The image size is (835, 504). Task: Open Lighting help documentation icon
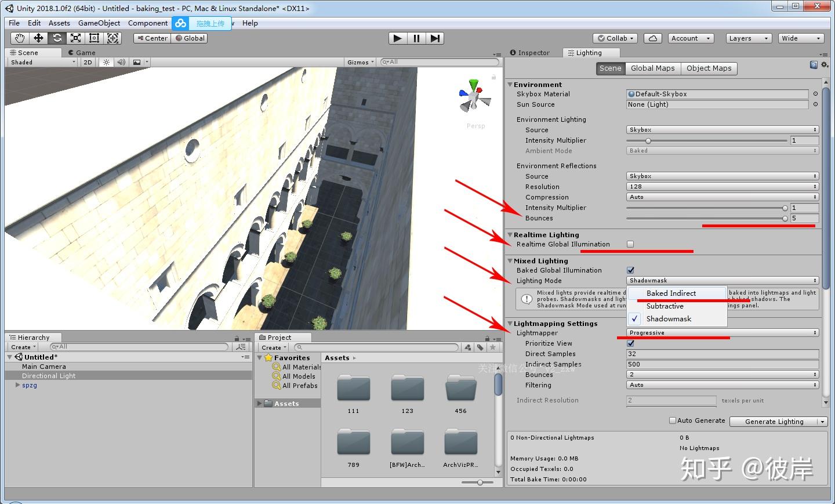(814, 65)
